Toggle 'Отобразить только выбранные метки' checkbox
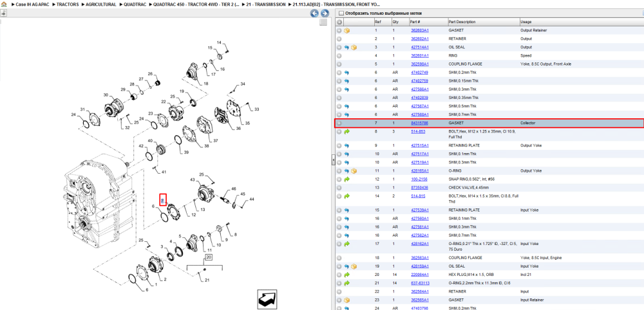 (341, 14)
